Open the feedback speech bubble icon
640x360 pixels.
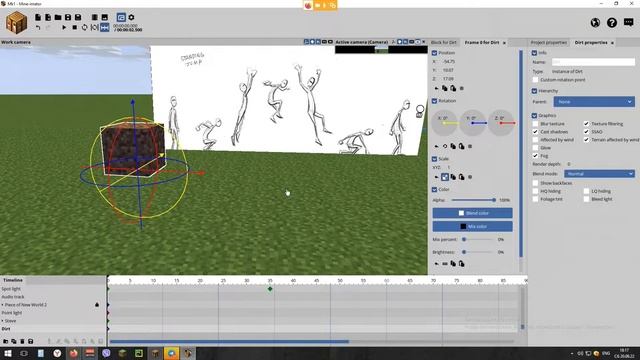629,22
